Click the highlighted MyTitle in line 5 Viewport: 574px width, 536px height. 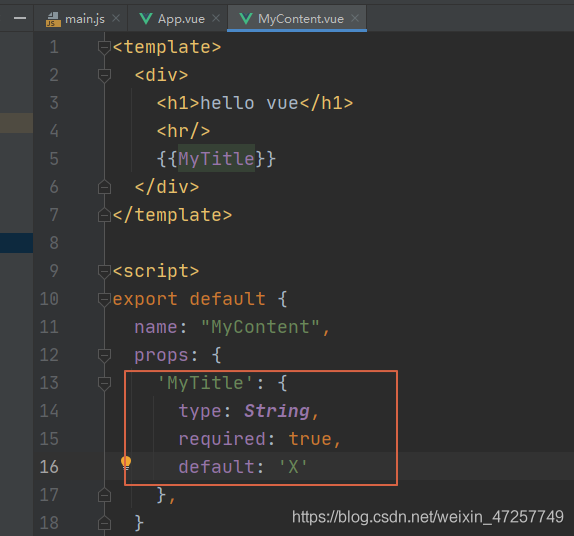[x=216, y=159]
